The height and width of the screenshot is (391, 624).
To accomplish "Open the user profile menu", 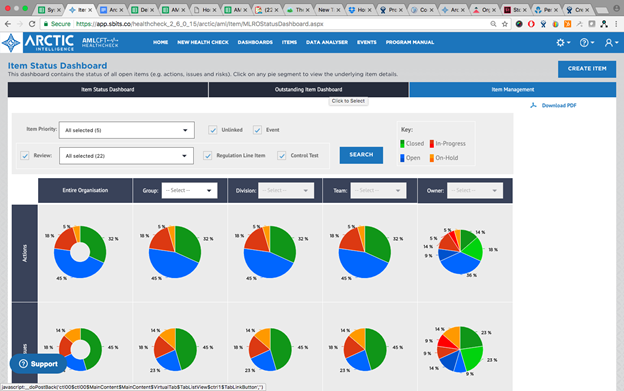I will pyautogui.click(x=611, y=43).
